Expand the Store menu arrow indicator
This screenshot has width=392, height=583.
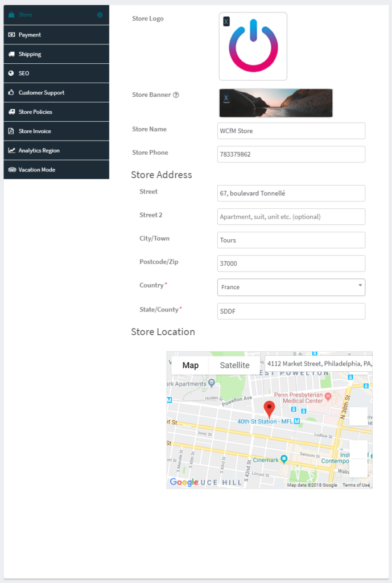click(100, 15)
